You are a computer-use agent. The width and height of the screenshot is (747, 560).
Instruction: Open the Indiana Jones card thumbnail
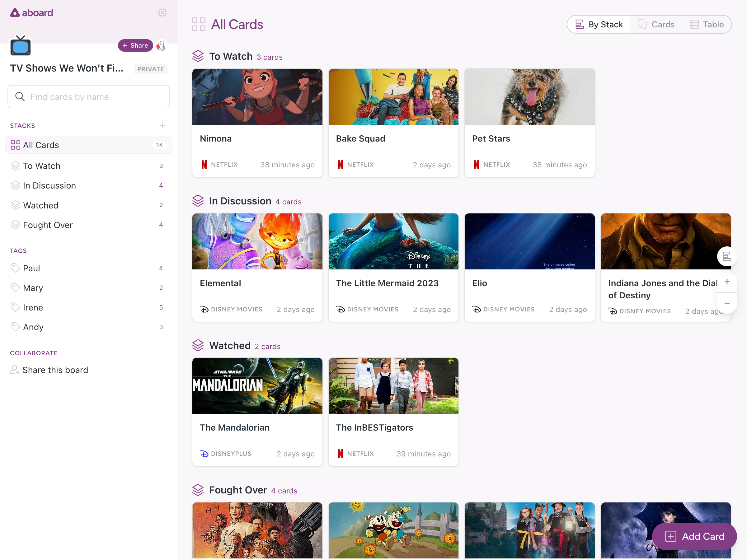[x=666, y=241]
